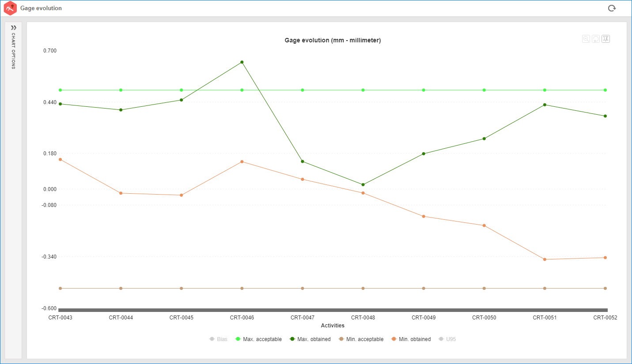Click the 0.700 y-axis value
Image resolution: width=632 pixels, height=364 pixels.
[x=50, y=51]
